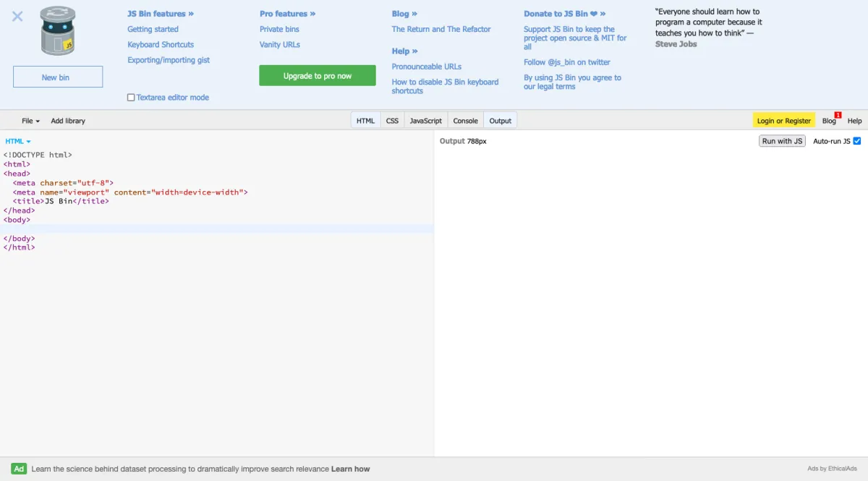Click the Steve Jobs quote attribution

676,44
